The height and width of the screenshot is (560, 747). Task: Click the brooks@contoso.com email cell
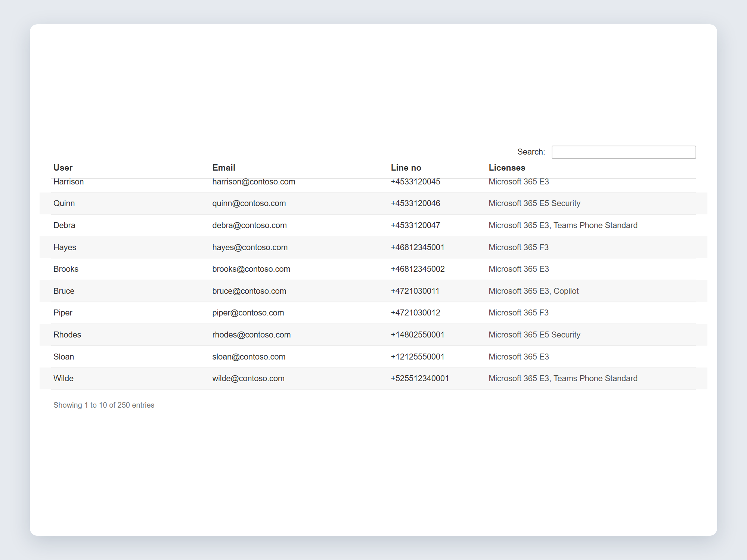point(251,269)
